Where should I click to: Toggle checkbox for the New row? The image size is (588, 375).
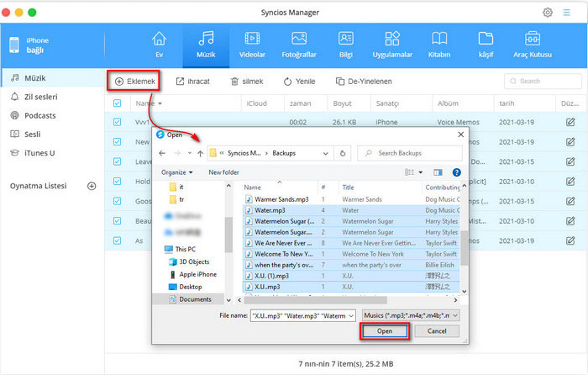[x=117, y=142]
